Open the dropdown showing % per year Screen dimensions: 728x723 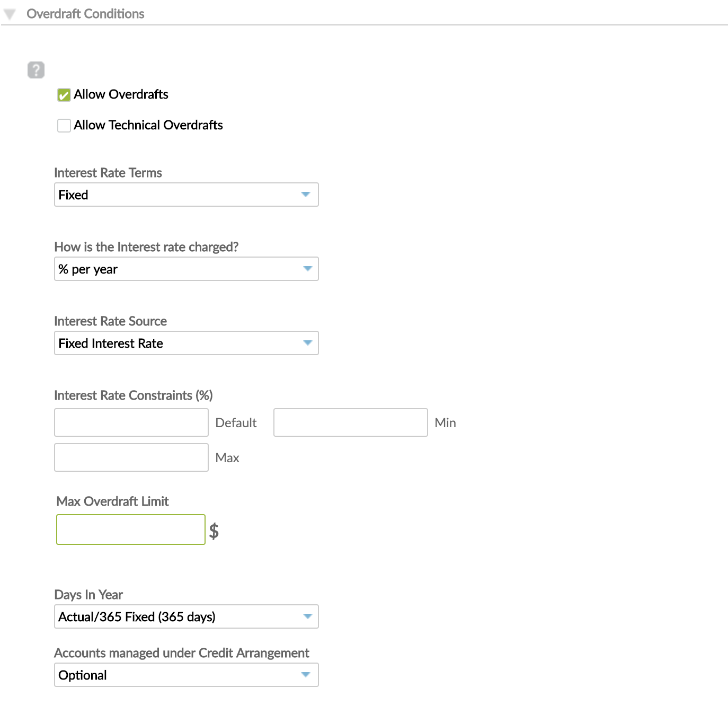click(185, 269)
